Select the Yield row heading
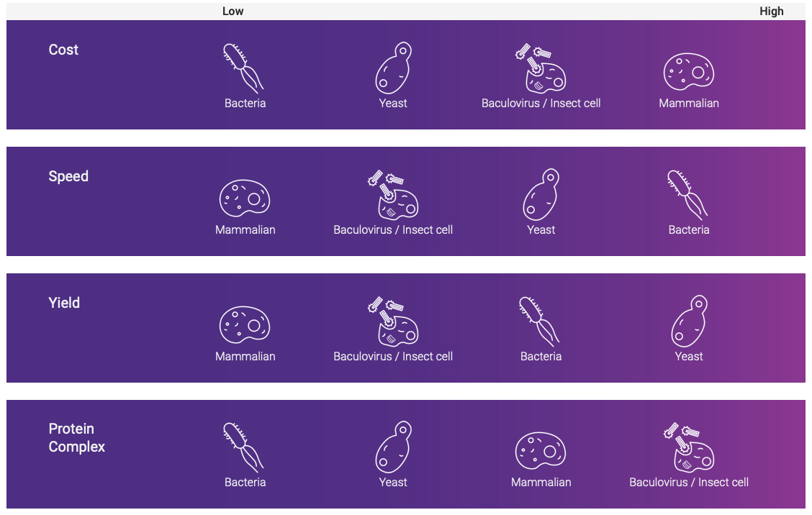 pyautogui.click(x=64, y=303)
